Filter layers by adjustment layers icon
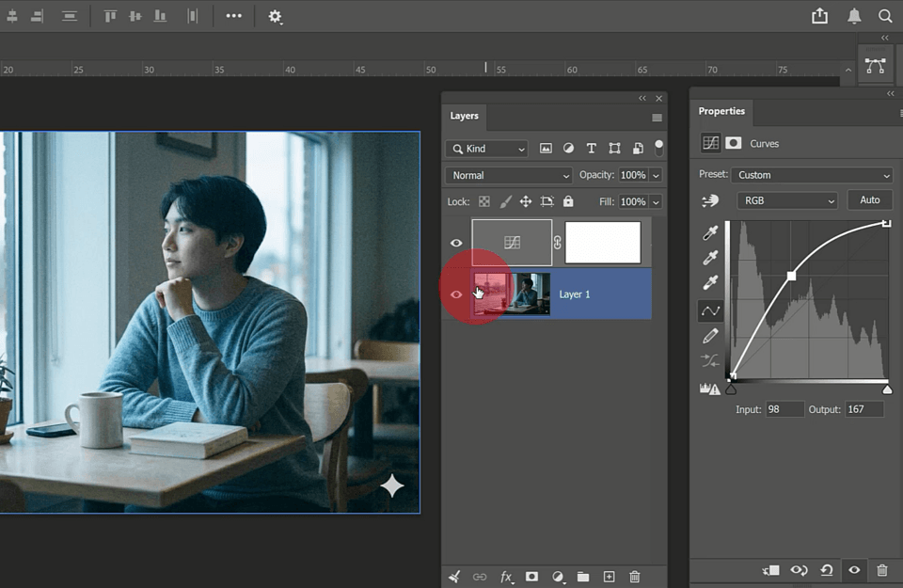903x588 pixels. tap(568, 149)
